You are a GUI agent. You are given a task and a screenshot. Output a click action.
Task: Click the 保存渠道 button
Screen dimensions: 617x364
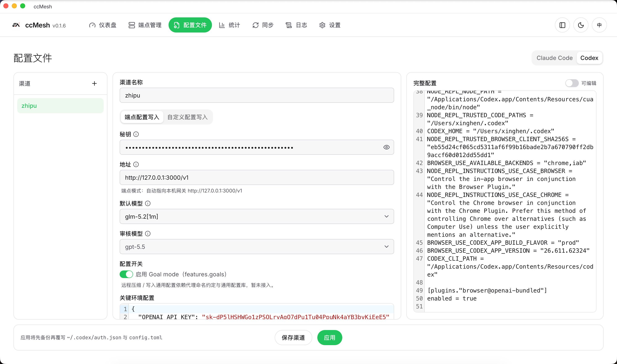(293, 338)
